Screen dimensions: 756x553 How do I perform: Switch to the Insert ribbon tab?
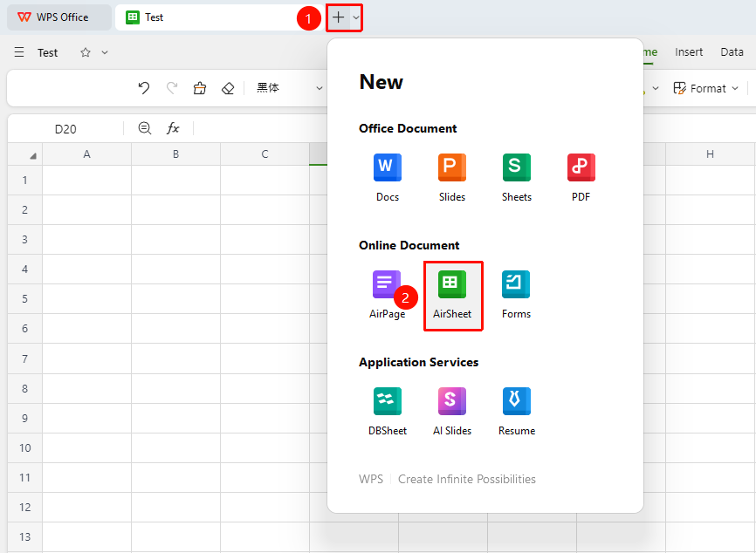(689, 52)
